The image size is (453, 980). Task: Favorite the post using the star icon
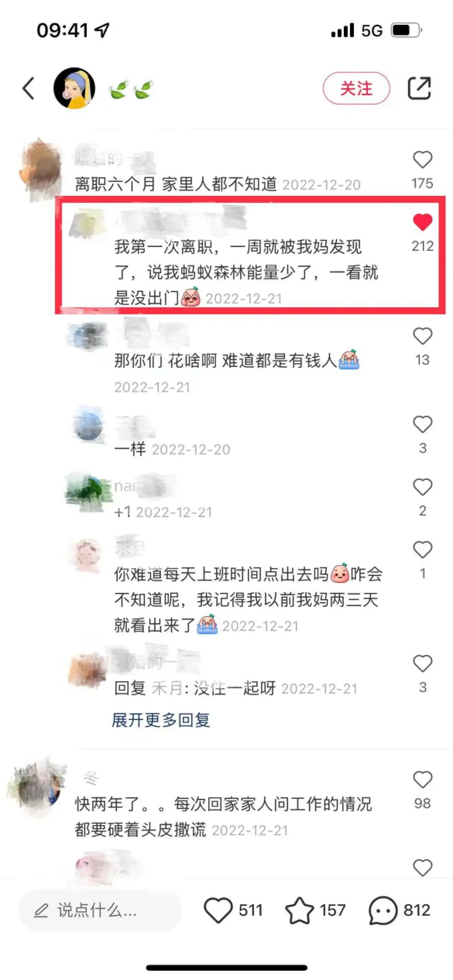point(299,910)
